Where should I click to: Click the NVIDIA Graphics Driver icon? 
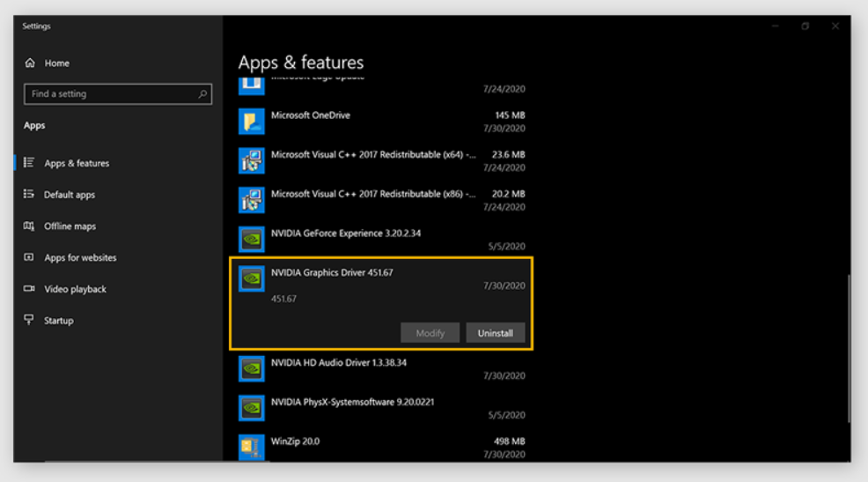pos(251,278)
